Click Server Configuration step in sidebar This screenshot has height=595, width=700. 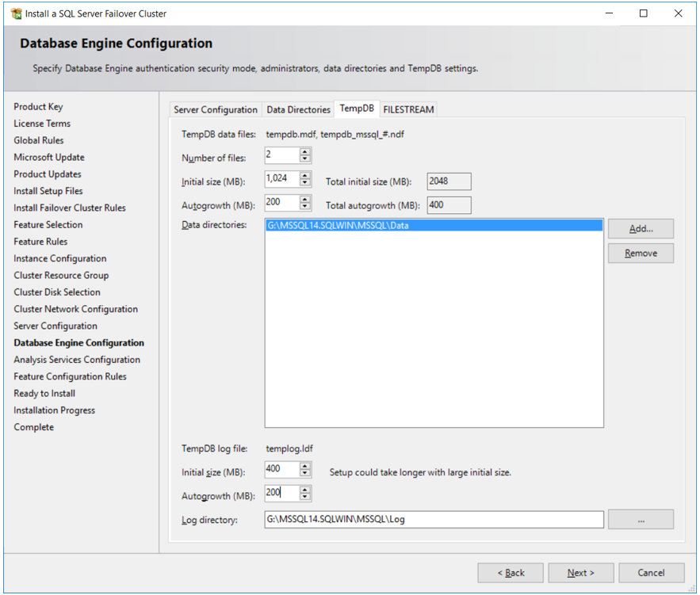coord(55,326)
